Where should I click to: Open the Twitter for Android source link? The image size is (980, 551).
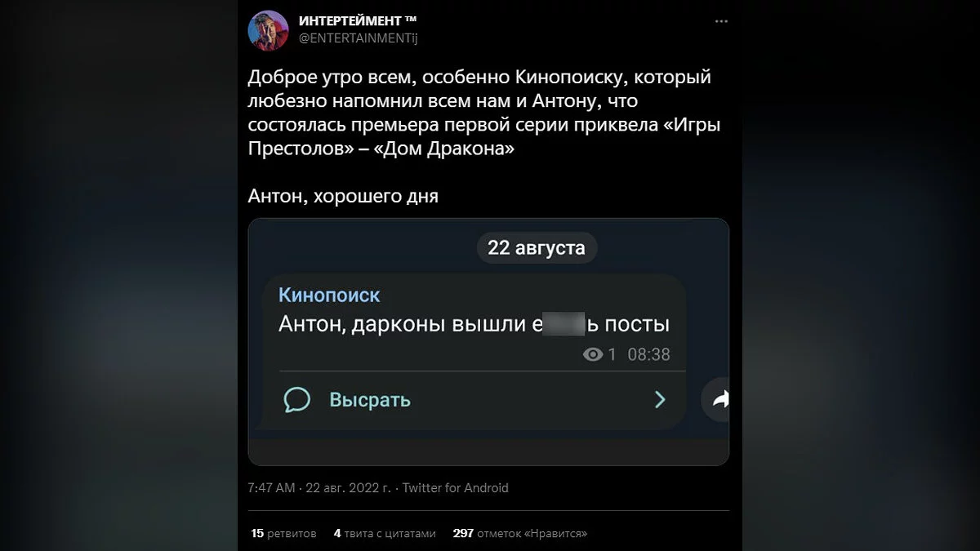(x=455, y=488)
